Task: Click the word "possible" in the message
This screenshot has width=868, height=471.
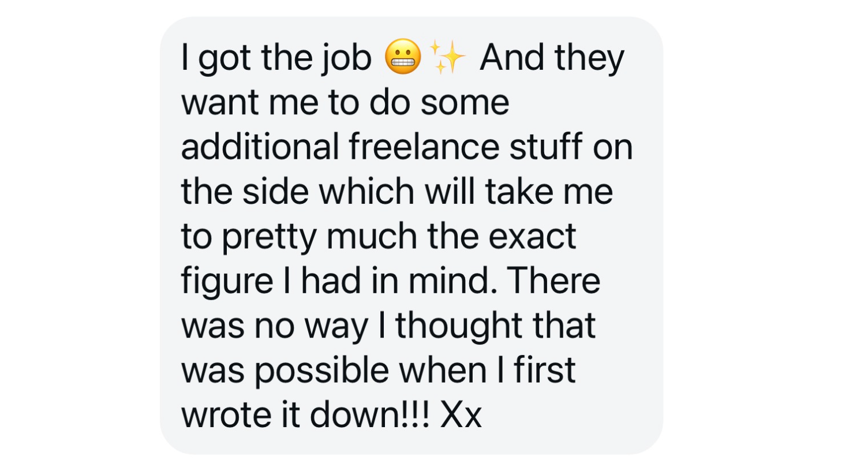Action: click(x=322, y=372)
